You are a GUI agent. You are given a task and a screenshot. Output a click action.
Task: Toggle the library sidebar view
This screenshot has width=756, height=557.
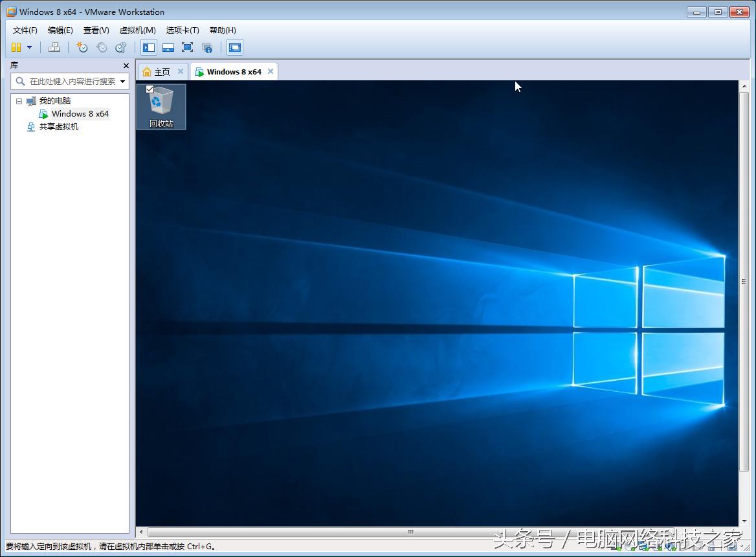149,47
